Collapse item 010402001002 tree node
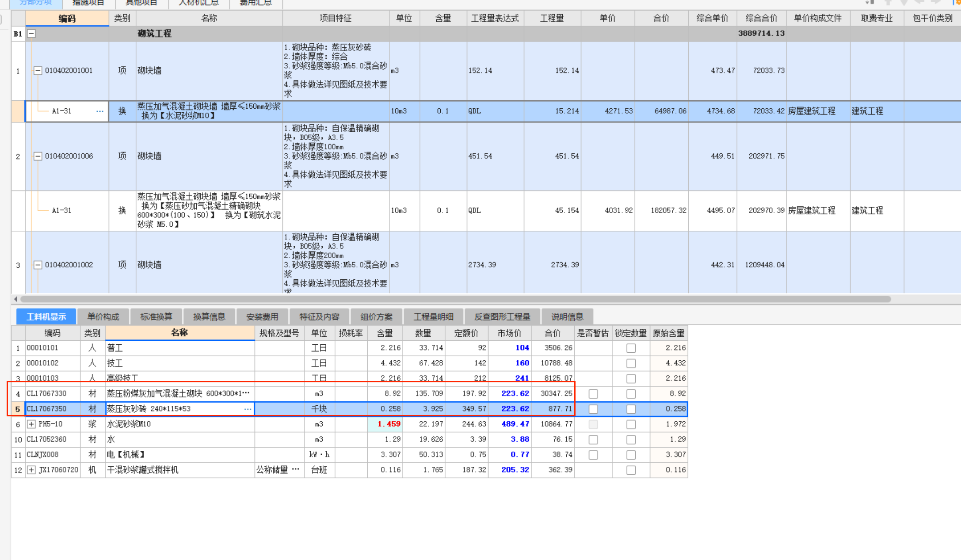961x560 pixels. [x=38, y=265]
